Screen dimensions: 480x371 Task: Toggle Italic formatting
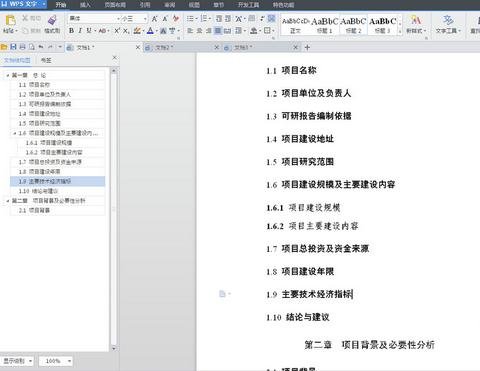80,31
